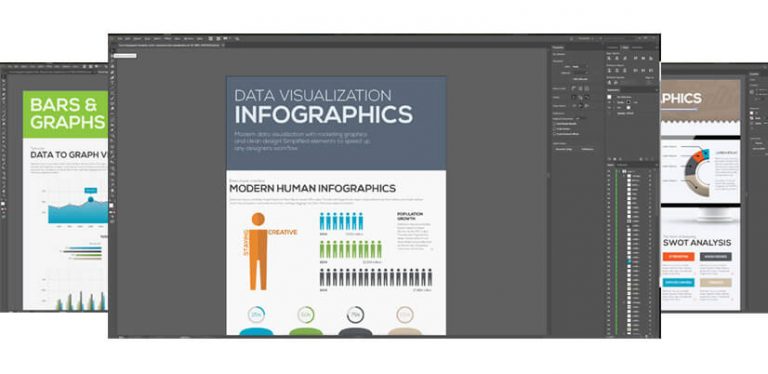Click the INFOGRAPHICS title on the artboard

point(324,115)
